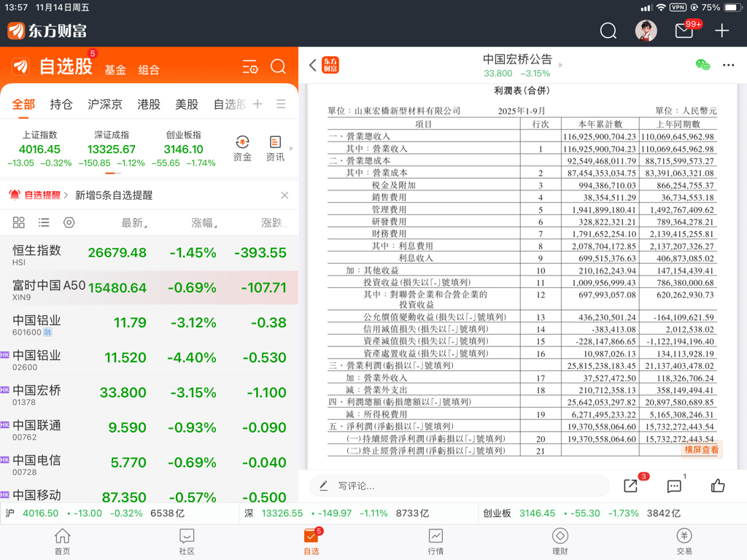This screenshot has height=560, width=747.
Task: Open 中国宏桥 01378 row
Action: (x=149, y=393)
